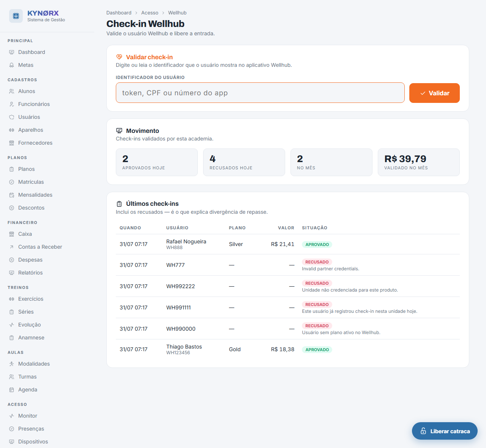This screenshot has height=448, width=486.
Task: Click user WH992222 in the table
Action: (181, 286)
